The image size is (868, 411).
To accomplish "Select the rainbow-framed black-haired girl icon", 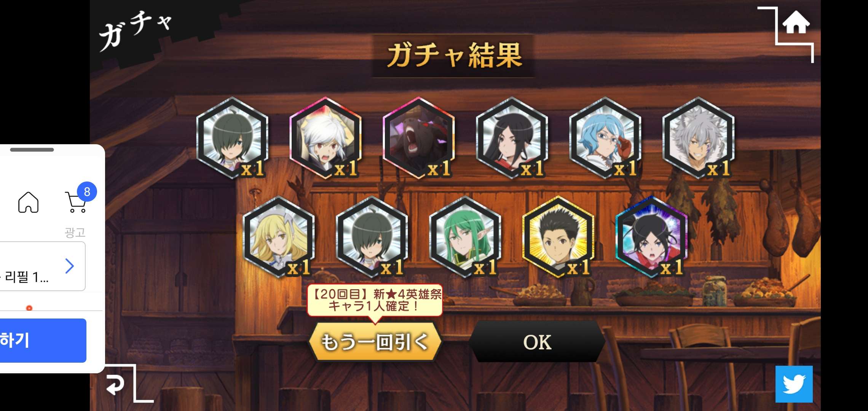I will pyautogui.click(x=651, y=237).
